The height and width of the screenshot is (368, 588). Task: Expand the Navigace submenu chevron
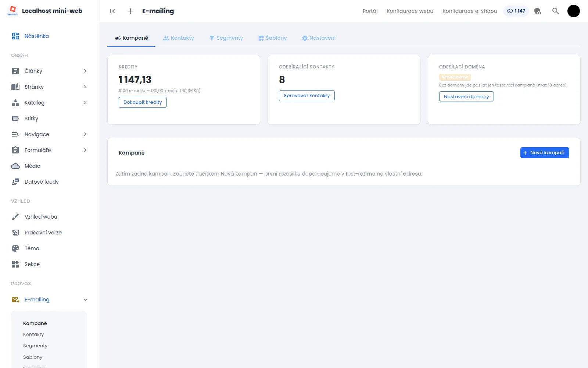[85, 134]
